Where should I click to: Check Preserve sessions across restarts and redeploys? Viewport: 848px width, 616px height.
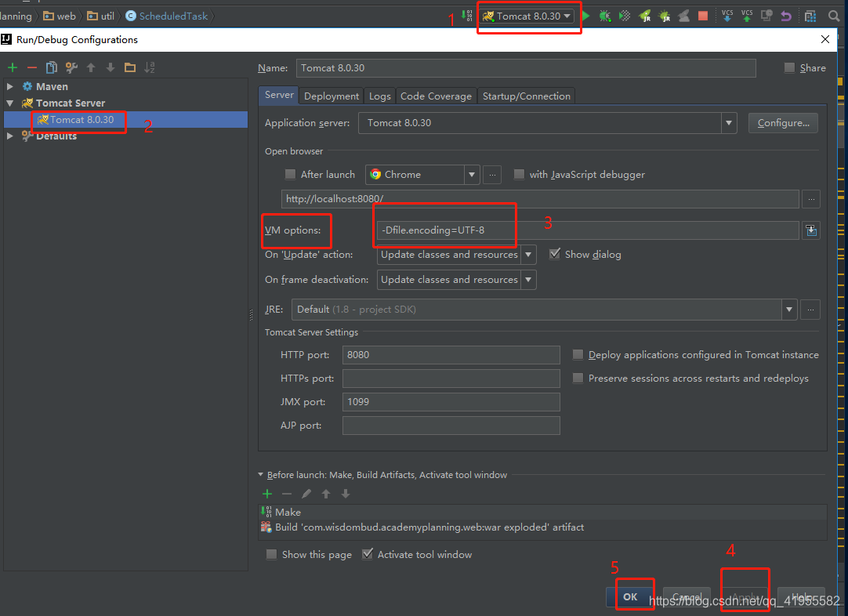578,378
